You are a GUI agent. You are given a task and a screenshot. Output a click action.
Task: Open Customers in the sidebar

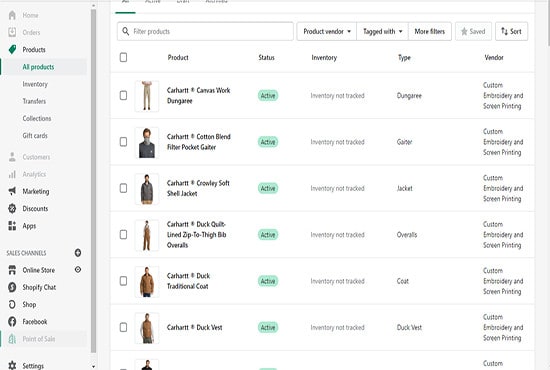pos(36,157)
